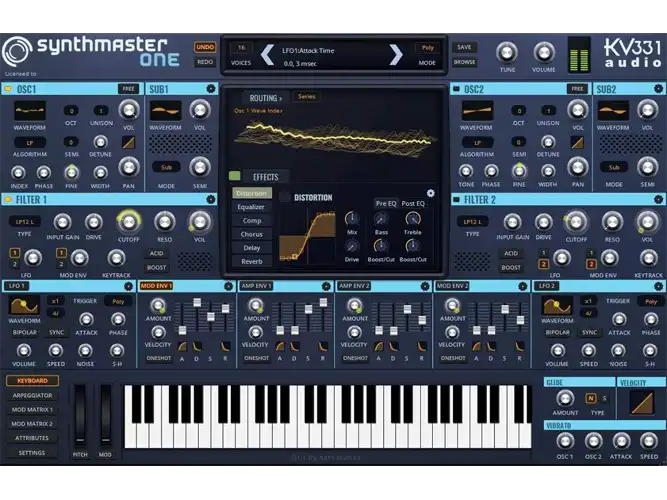667x500 pixels.
Task: Open the AMP ENV 1 settings gear
Action: (x=326, y=286)
